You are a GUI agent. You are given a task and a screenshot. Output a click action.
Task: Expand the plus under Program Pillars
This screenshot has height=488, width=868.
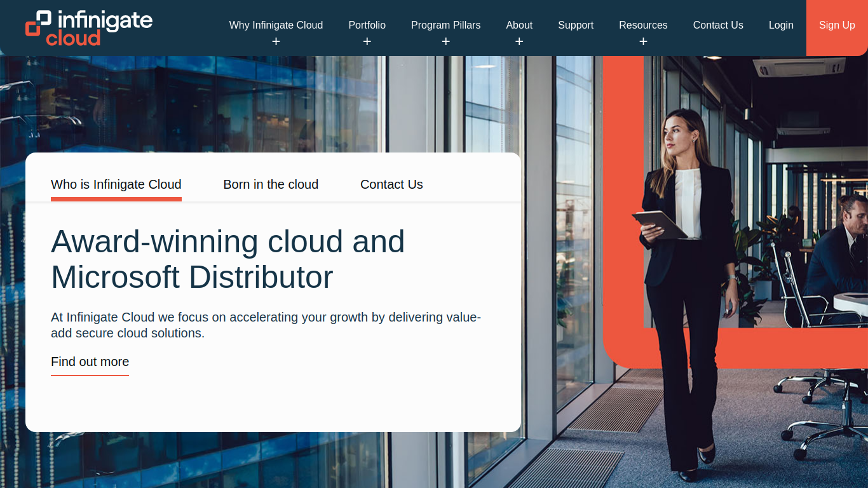(x=445, y=41)
